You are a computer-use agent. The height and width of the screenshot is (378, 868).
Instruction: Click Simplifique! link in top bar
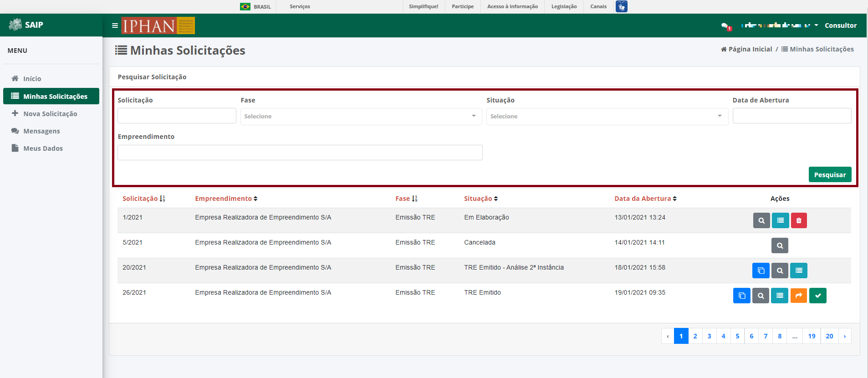pyautogui.click(x=424, y=6)
